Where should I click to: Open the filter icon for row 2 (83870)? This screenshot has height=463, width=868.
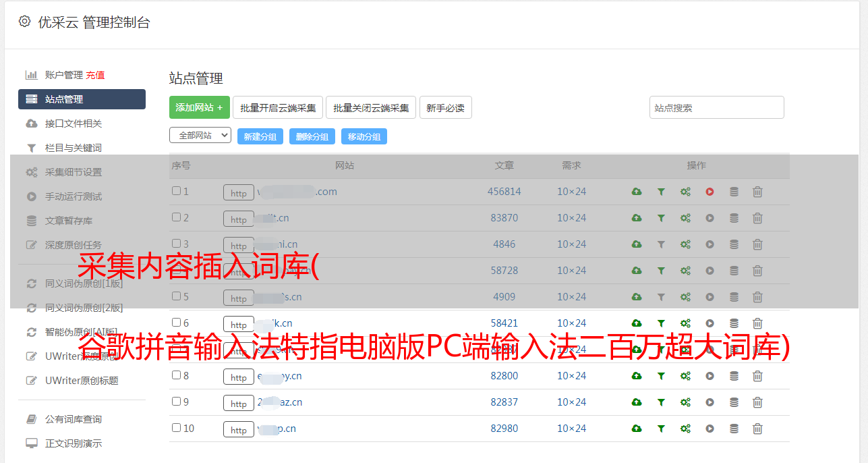[x=661, y=218]
